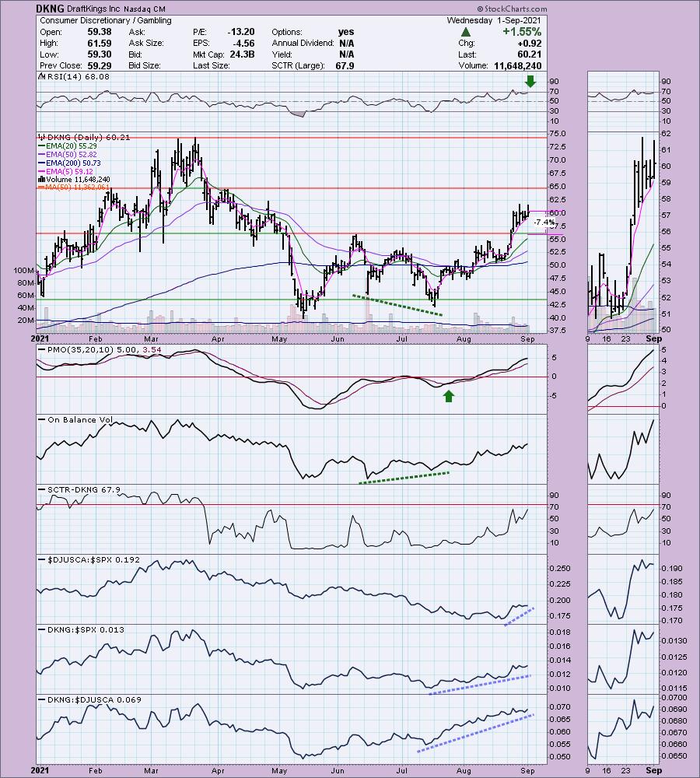Click the +1.55% percent change

point(522,32)
